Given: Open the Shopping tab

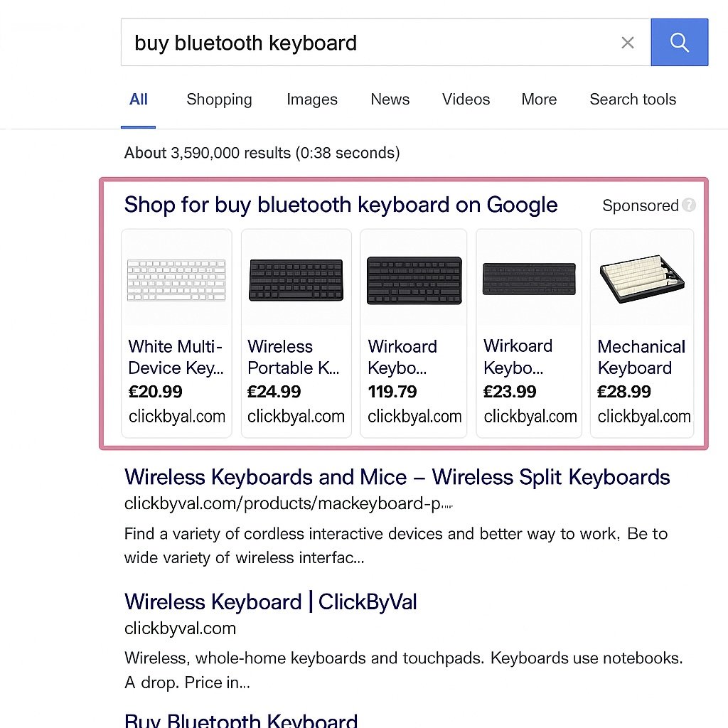Looking at the screenshot, I should (219, 100).
